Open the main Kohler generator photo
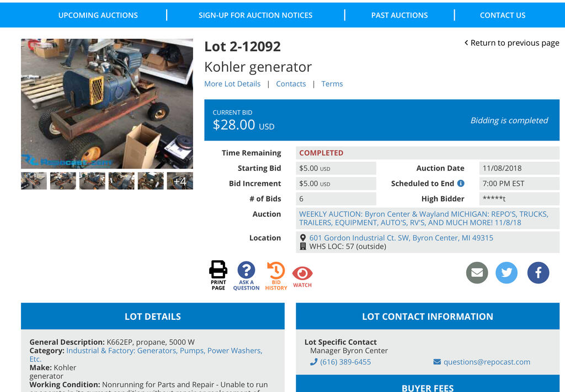This screenshot has width=565, height=392. 107,104
